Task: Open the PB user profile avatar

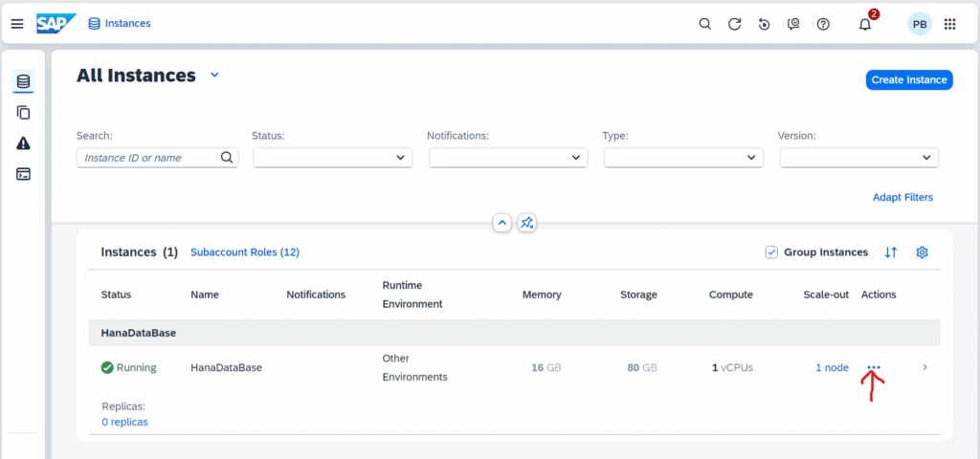Action: [920, 24]
